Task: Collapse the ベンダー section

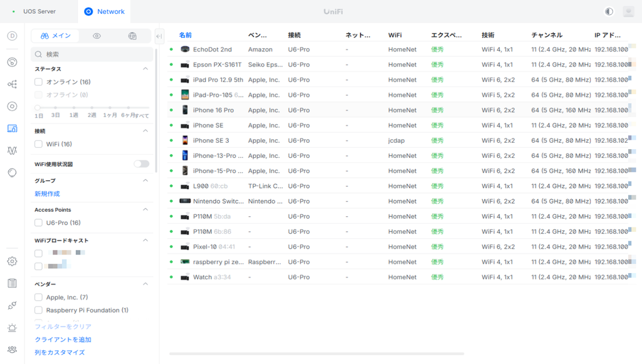Action: coord(145,284)
